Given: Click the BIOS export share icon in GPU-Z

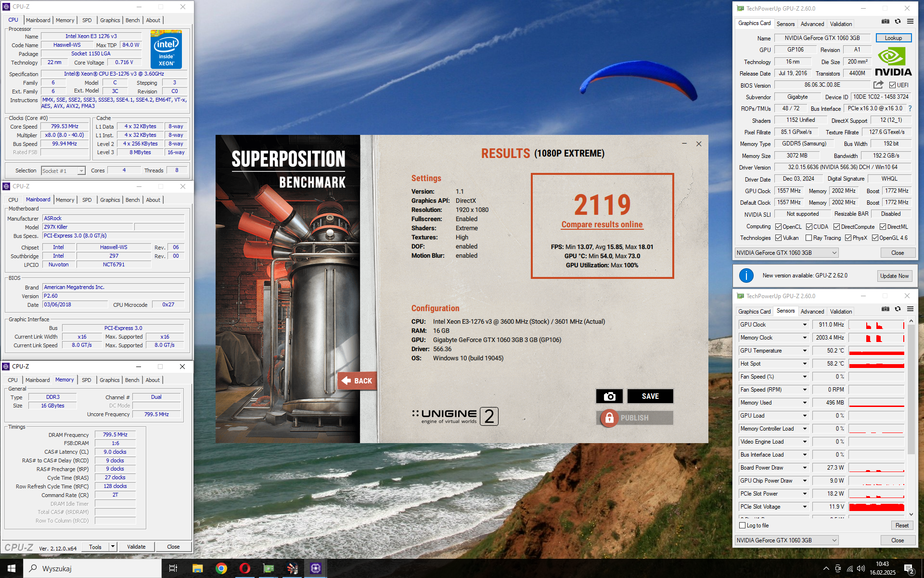Looking at the screenshot, I should pyautogui.click(x=878, y=85).
